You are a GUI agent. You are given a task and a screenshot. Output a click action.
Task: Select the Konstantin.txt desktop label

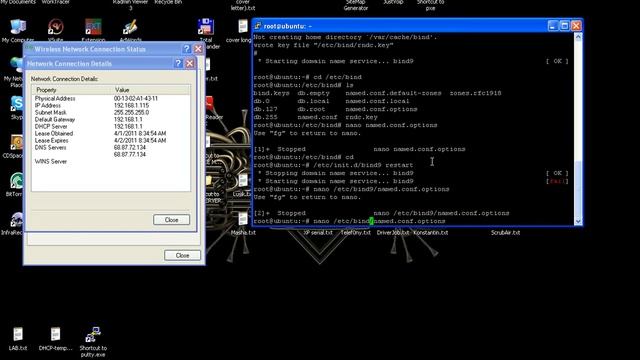pyautogui.click(x=431, y=233)
